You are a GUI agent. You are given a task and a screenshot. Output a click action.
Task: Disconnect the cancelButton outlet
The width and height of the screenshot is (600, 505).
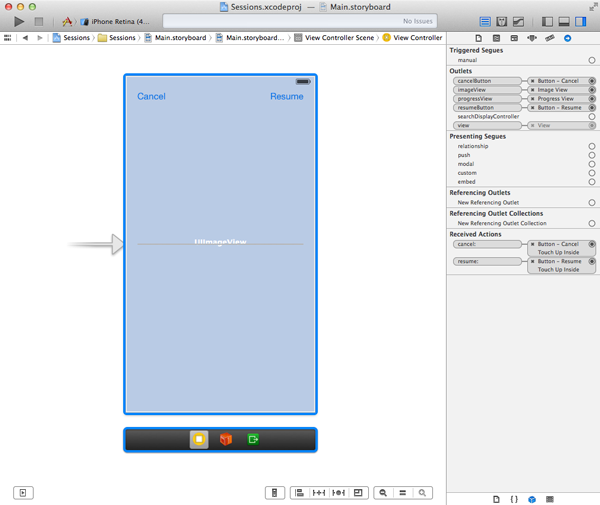point(532,81)
